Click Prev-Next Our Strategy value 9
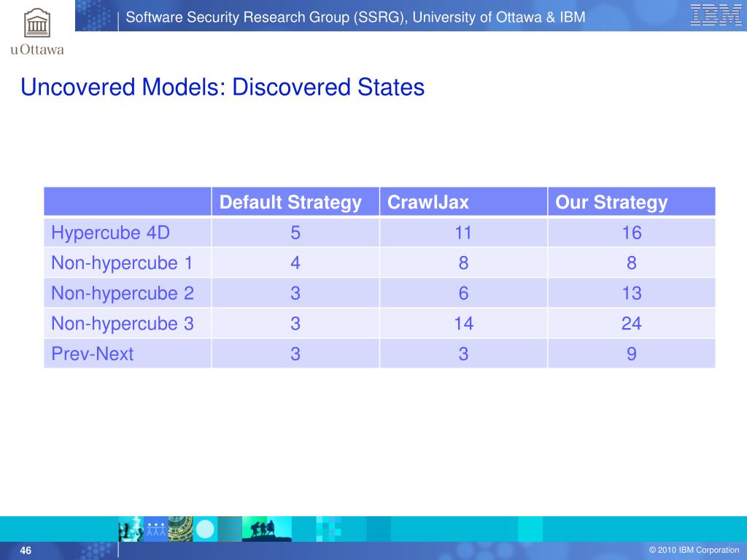 [x=632, y=354]
